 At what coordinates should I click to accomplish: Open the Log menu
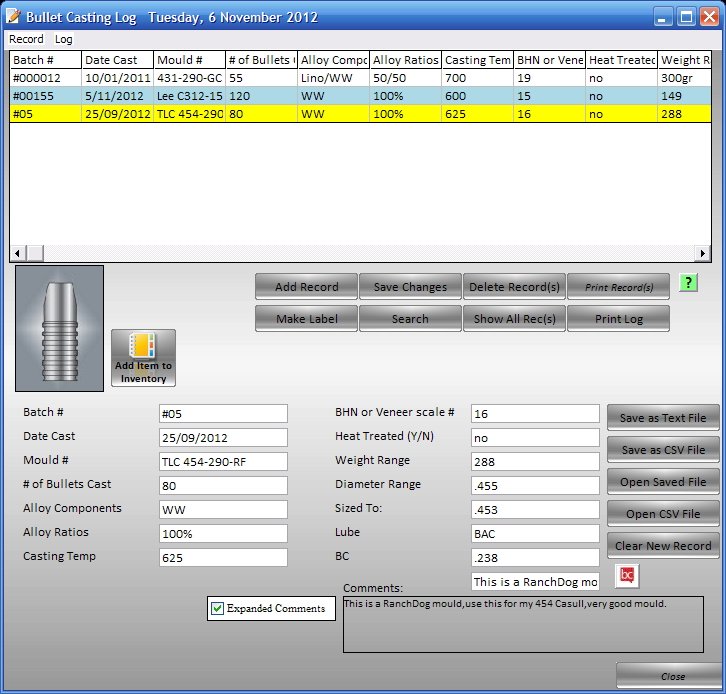pyautogui.click(x=64, y=39)
